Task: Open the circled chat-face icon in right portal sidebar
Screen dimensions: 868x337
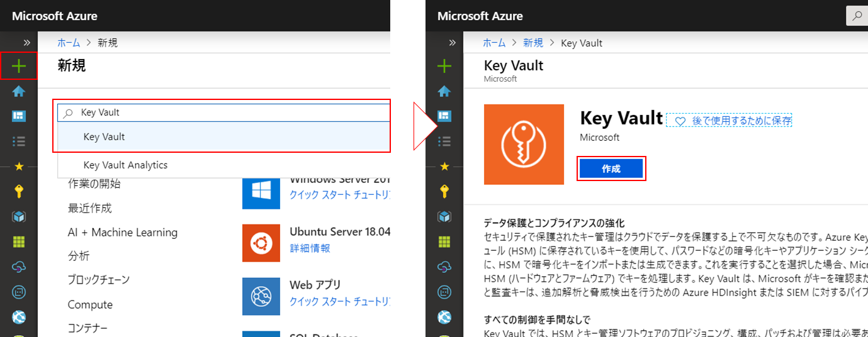Action: coord(444,292)
